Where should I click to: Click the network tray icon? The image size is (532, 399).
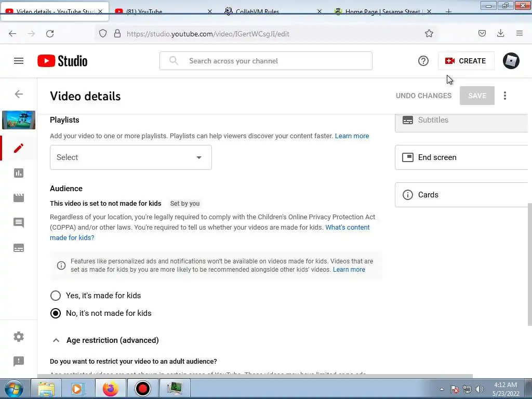click(467, 389)
